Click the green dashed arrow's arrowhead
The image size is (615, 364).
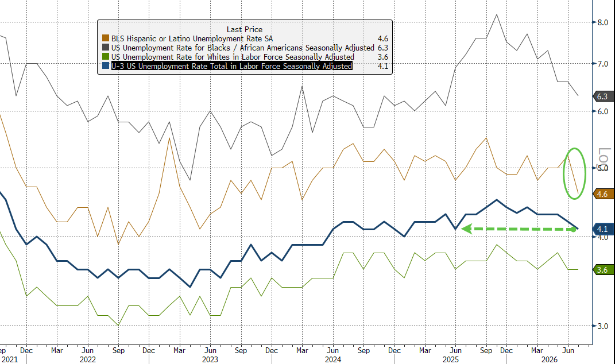(466, 229)
